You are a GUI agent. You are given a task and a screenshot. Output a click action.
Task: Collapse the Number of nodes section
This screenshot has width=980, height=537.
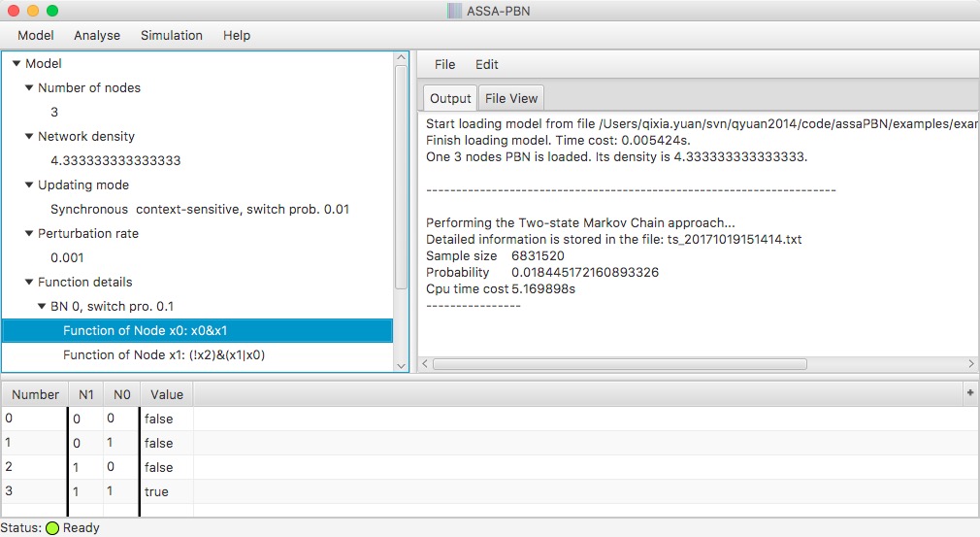[29, 88]
